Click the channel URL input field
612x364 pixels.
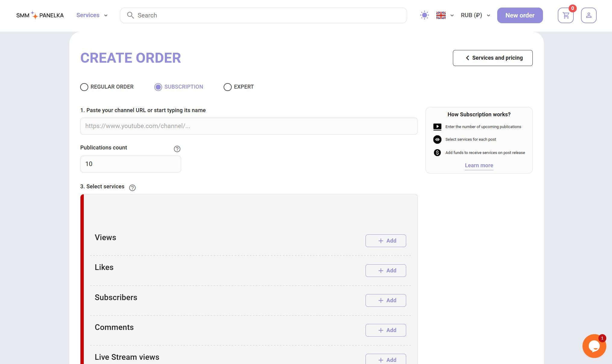coord(249,126)
